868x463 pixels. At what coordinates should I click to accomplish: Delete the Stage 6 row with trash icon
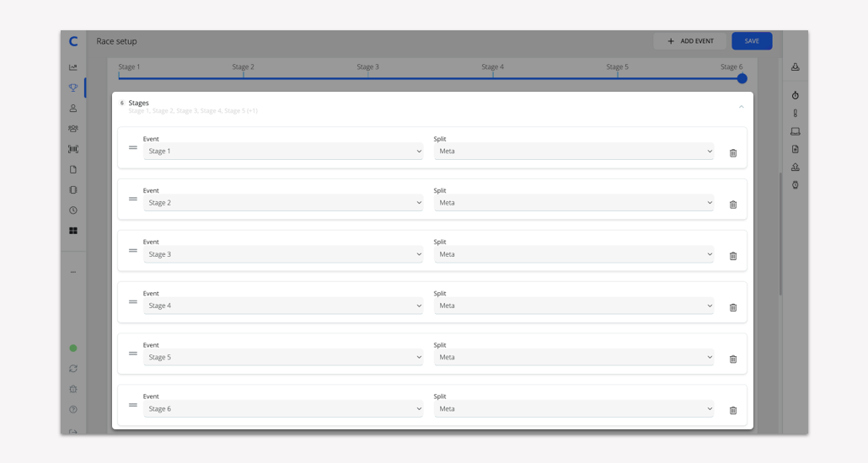733,411
